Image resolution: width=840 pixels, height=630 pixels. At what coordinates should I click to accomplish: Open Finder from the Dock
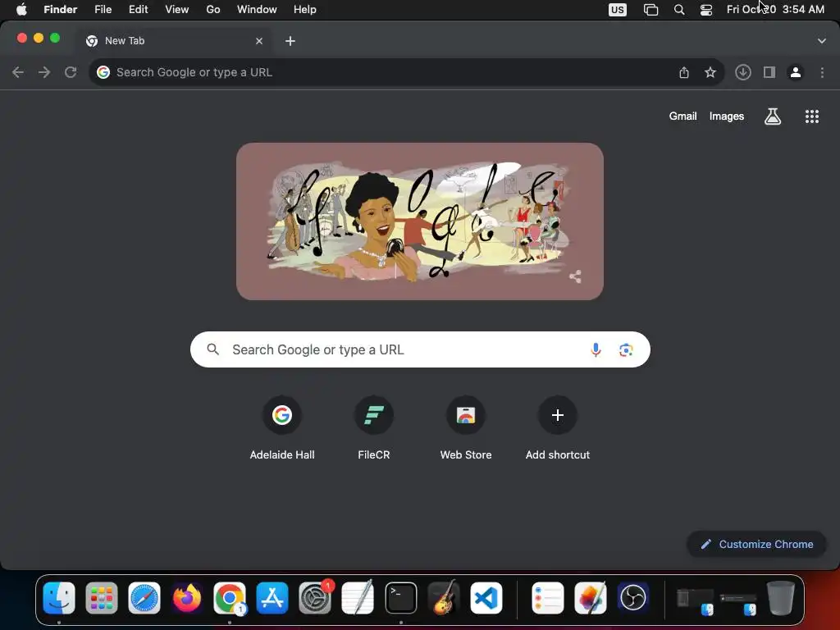(x=59, y=598)
